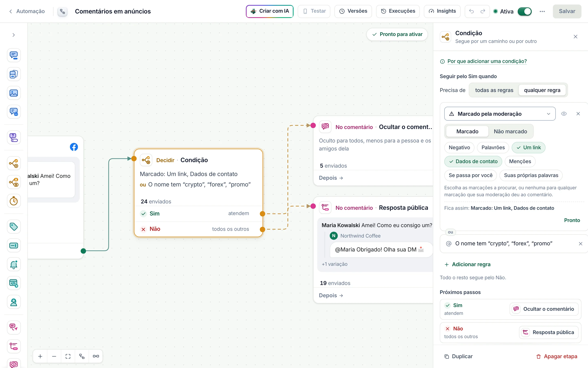The width and height of the screenshot is (588, 368).
Task: Click the redo arrow in toolbar
Action: pos(483,11)
